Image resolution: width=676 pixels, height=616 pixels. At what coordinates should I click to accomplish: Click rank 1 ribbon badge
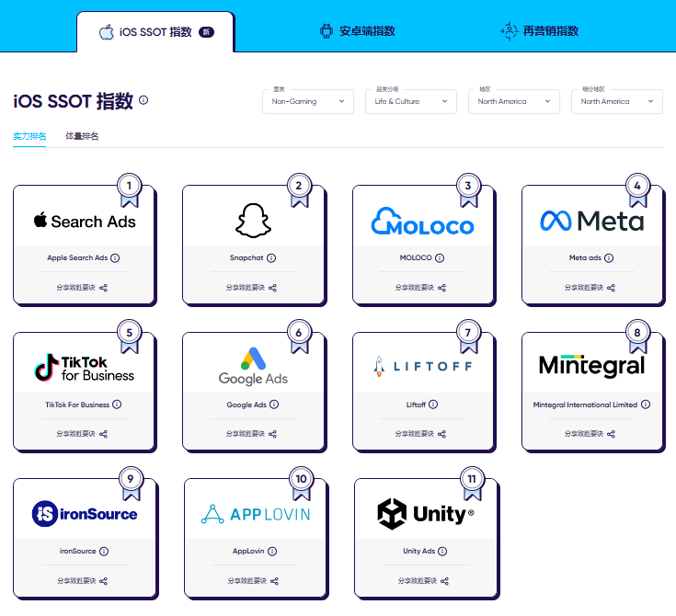[130, 190]
